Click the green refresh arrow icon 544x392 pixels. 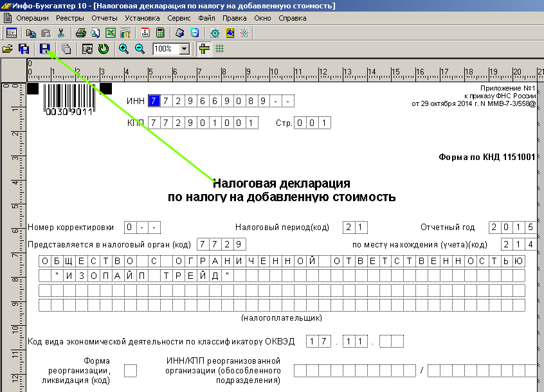[103, 49]
